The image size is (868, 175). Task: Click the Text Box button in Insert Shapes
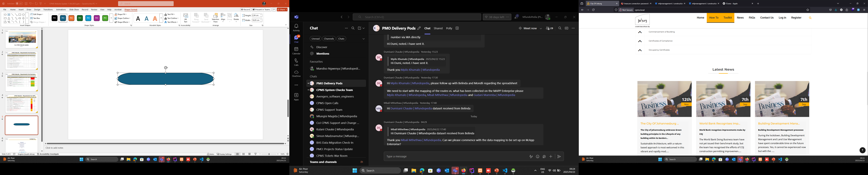point(35,18)
